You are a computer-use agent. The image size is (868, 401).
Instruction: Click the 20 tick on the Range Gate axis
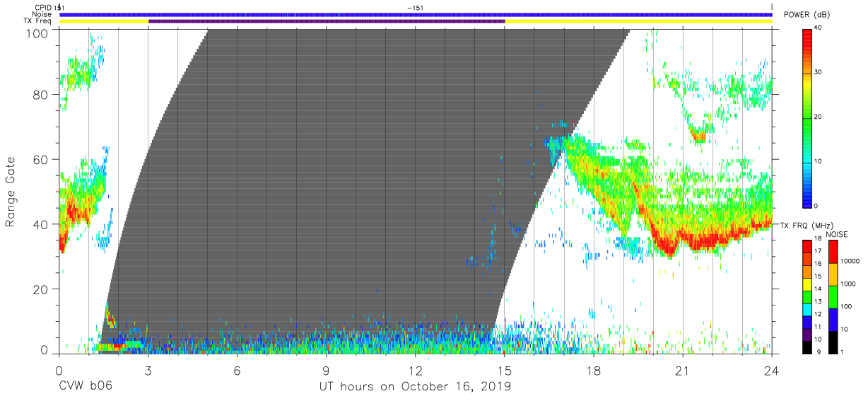coord(40,289)
